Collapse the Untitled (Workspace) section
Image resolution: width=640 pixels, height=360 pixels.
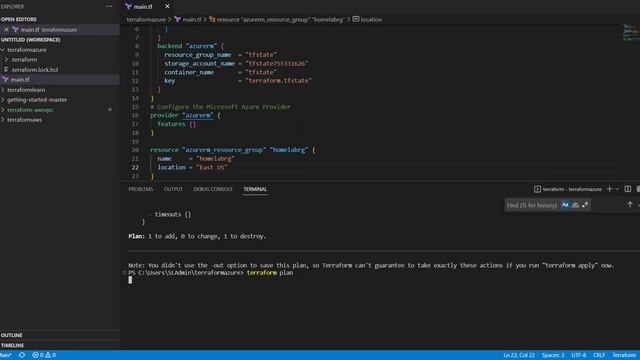(31, 40)
